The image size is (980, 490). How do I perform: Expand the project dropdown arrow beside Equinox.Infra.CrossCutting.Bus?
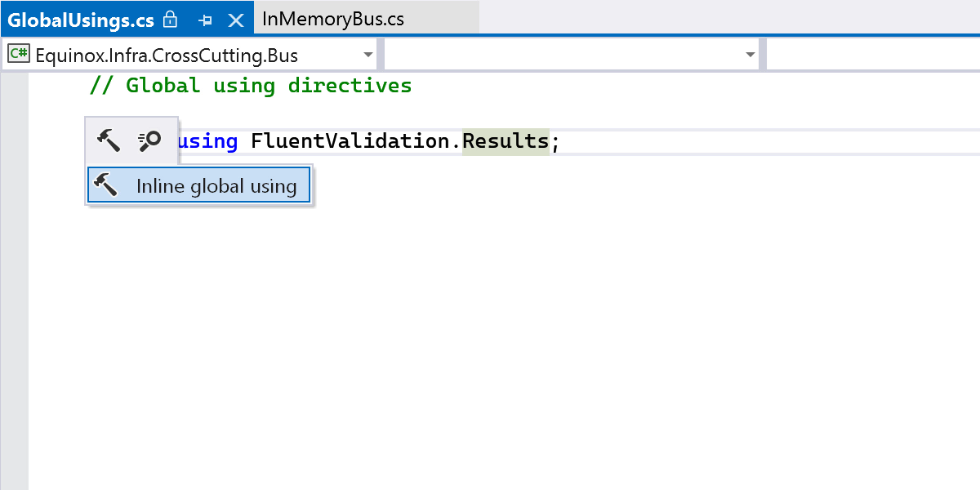pyautogui.click(x=368, y=55)
